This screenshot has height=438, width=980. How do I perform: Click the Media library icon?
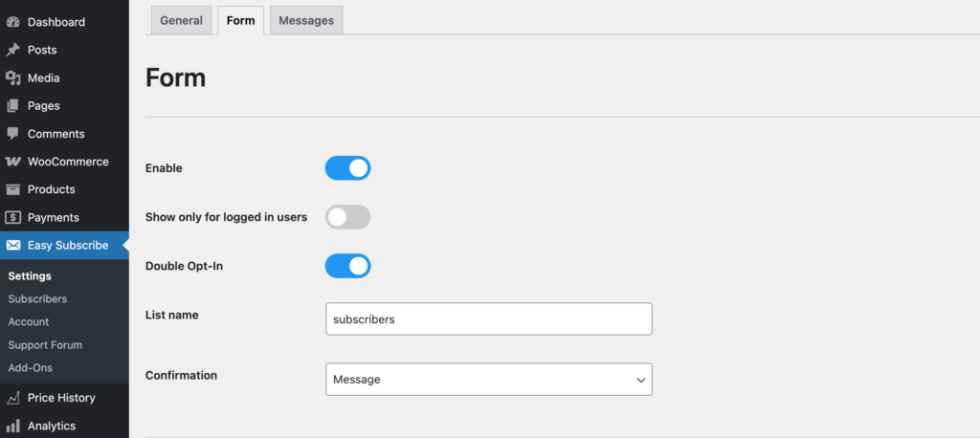13,78
